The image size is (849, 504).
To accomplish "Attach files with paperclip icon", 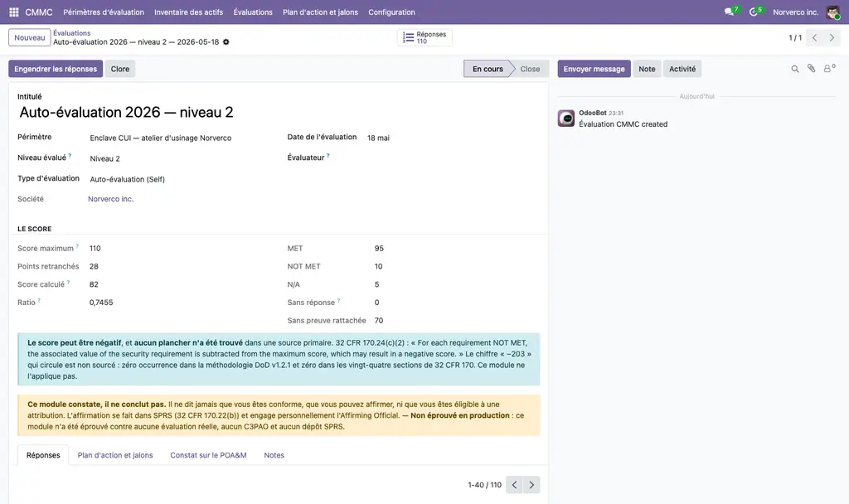I will click(811, 68).
